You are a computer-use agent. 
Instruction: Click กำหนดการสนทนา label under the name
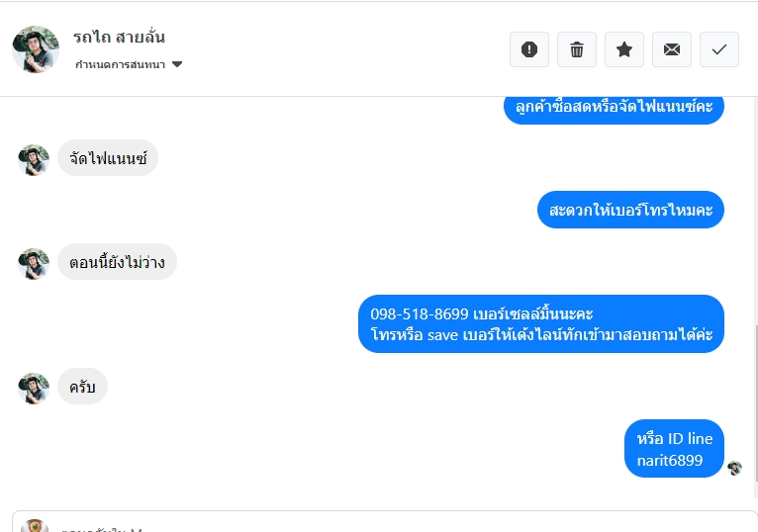pos(121,64)
